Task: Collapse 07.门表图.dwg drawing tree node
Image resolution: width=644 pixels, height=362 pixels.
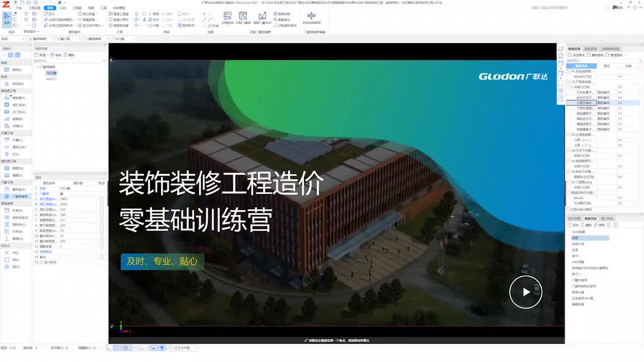Action: tap(569, 182)
